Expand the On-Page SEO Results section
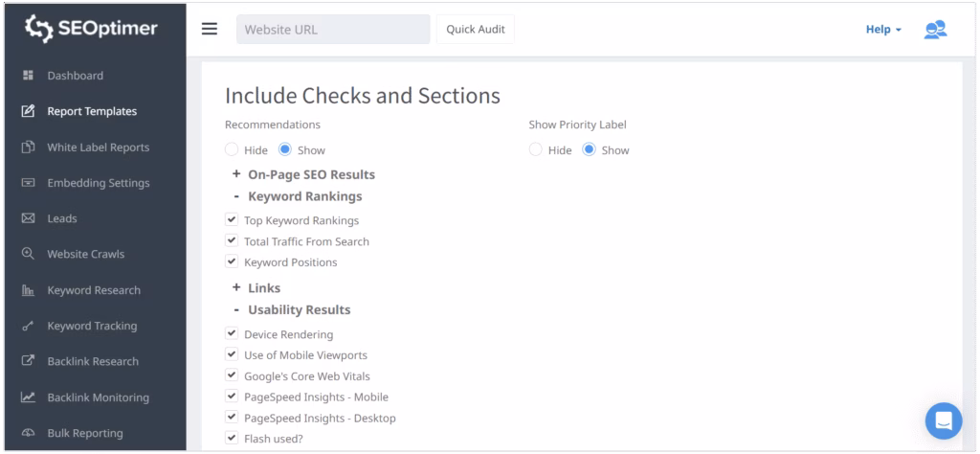Screen dimensions: 980x454 click(236, 175)
